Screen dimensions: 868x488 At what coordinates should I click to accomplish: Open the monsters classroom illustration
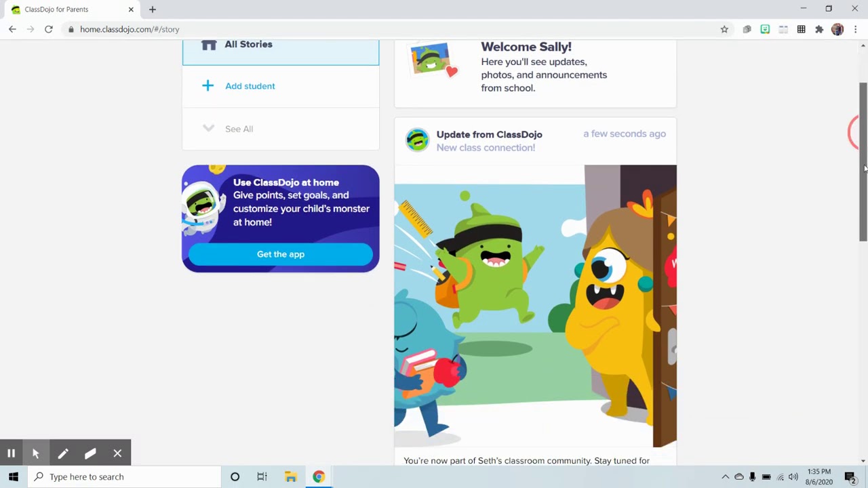535,306
